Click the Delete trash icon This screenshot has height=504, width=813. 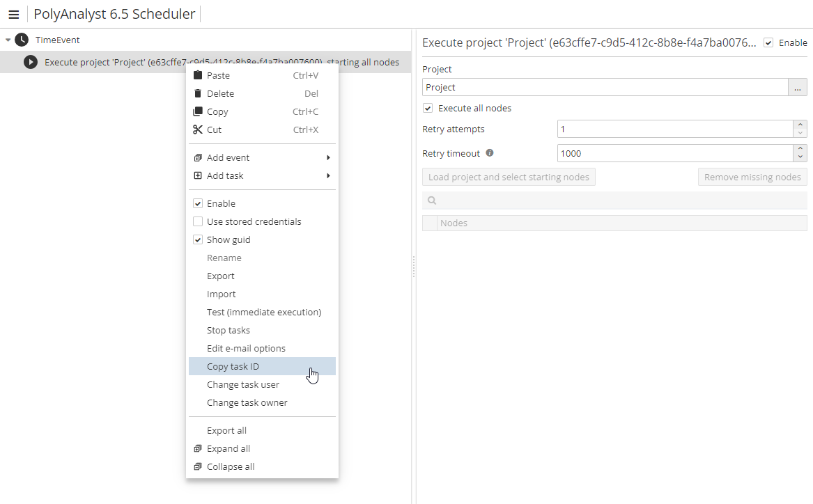[198, 93]
